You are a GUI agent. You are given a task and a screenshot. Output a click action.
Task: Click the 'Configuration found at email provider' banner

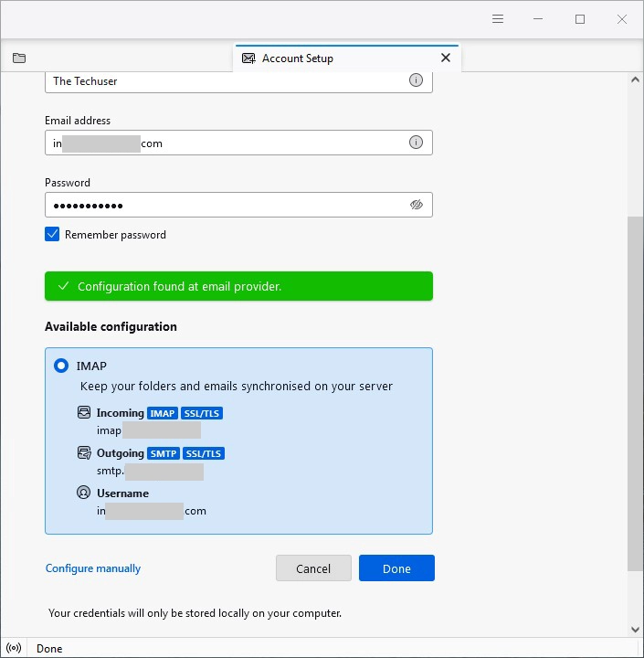coord(238,286)
